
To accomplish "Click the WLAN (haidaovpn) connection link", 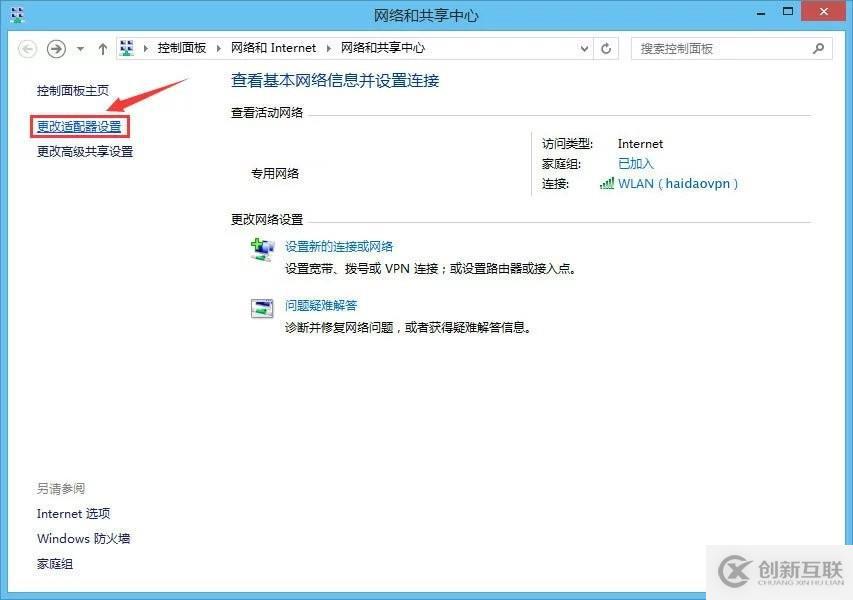I will pyautogui.click(x=675, y=184).
